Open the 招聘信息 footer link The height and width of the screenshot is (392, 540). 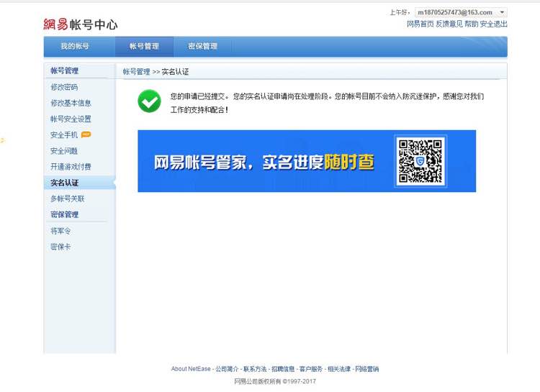283,369
